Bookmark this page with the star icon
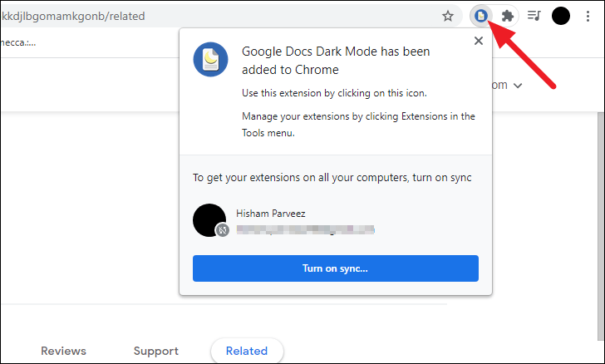Viewport: 605px width, 364px height. pos(448,15)
